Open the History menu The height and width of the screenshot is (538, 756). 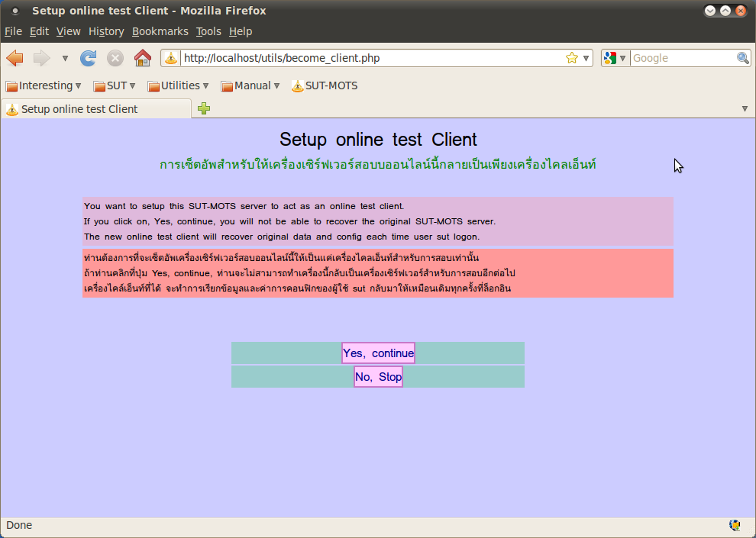pyautogui.click(x=106, y=31)
